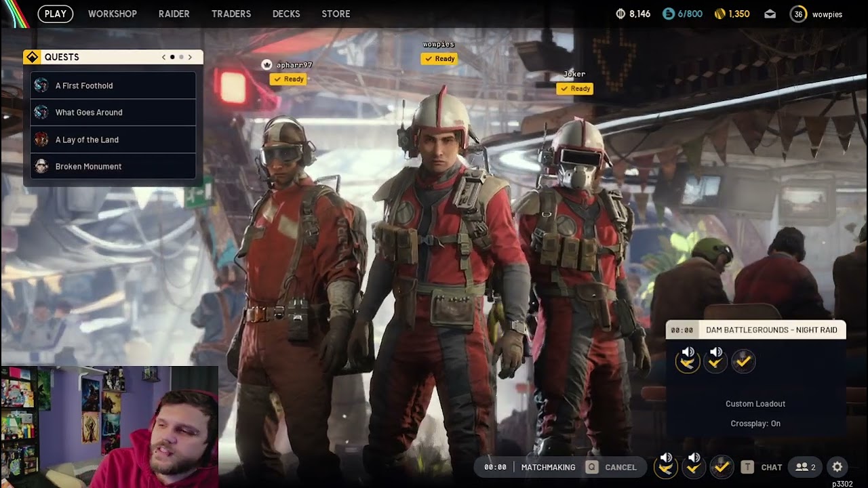The width and height of the screenshot is (868, 488).
Task: Open the PLAY tab
Action: pyautogui.click(x=56, y=14)
